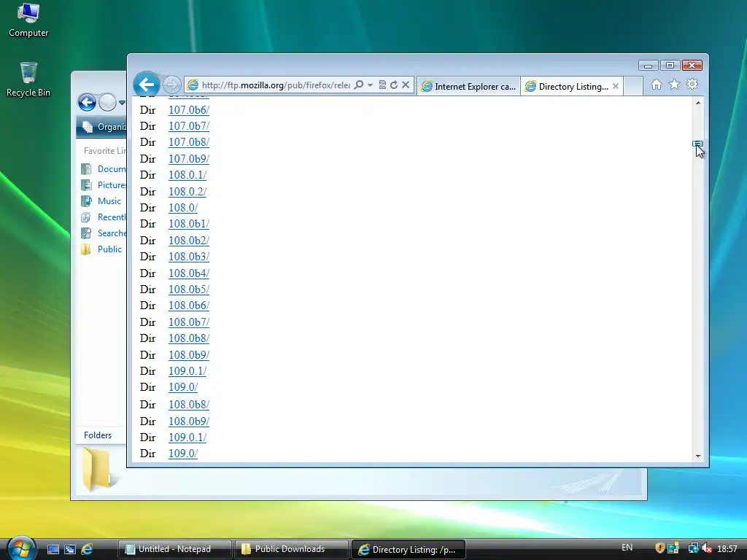
Task: Select the Recycle Bin desktop icon
Action: [x=28, y=79]
